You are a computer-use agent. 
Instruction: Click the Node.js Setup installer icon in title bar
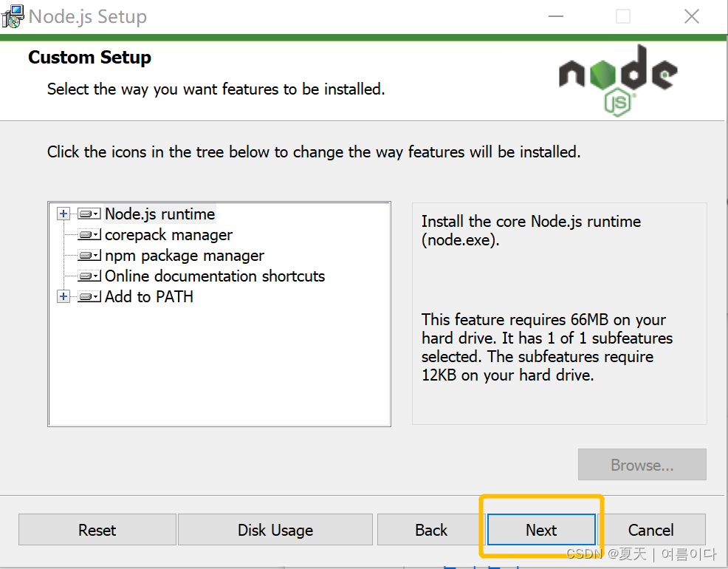click(12, 17)
